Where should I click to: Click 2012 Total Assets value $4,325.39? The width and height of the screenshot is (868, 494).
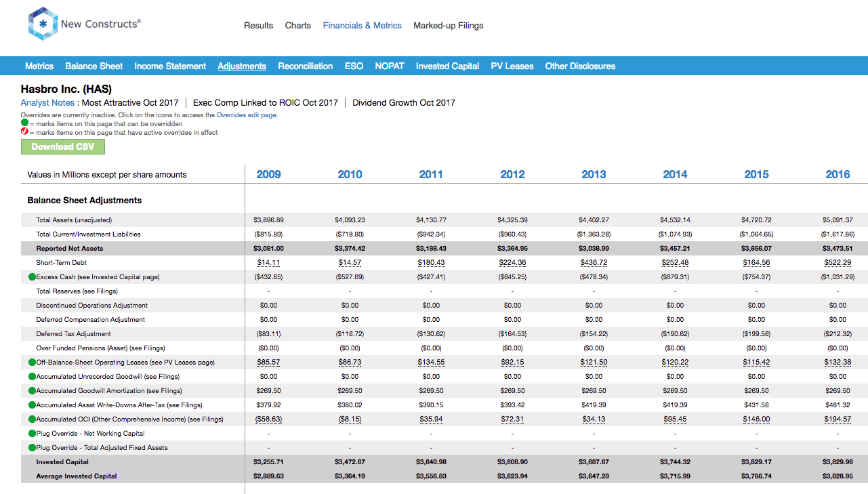(512, 220)
